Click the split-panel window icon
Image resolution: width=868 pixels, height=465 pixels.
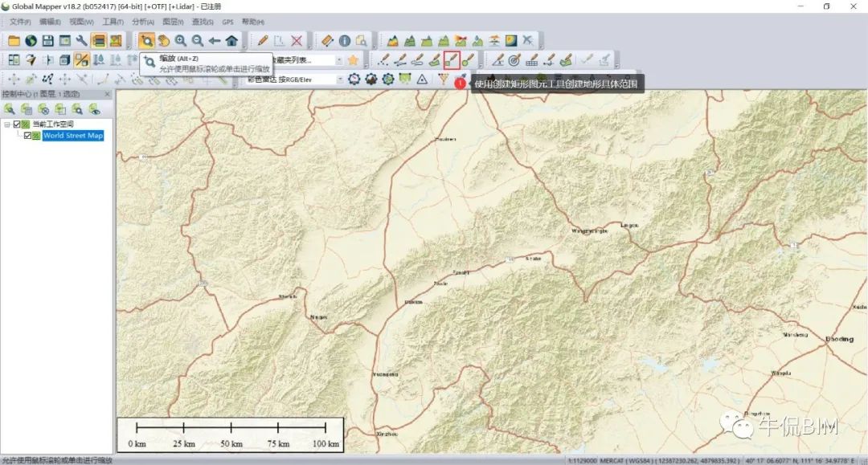click(14, 59)
